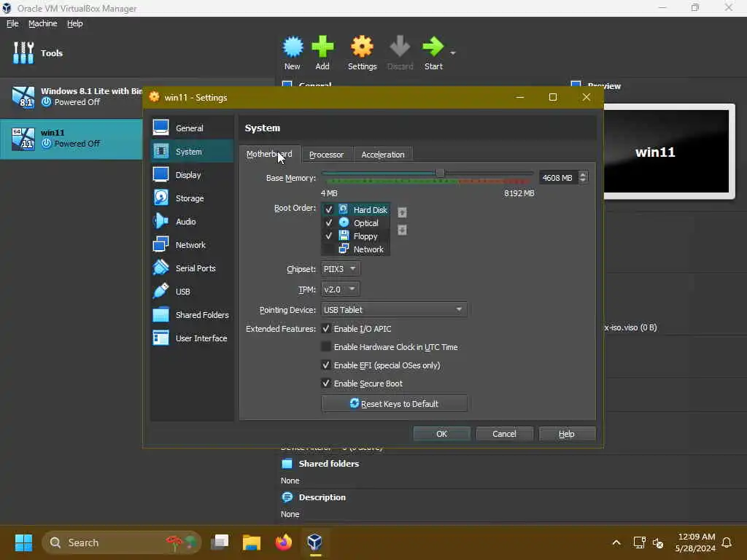Image resolution: width=747 pixels, height=560 pixels.
Task: Open Network settings category
Action: 192,245
